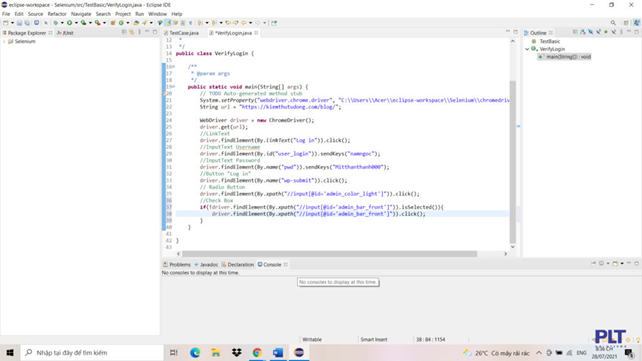Screen dimensions: 642x361
Task: Click Back navigation arrow in toolbar
Action: tap(243, 23)
